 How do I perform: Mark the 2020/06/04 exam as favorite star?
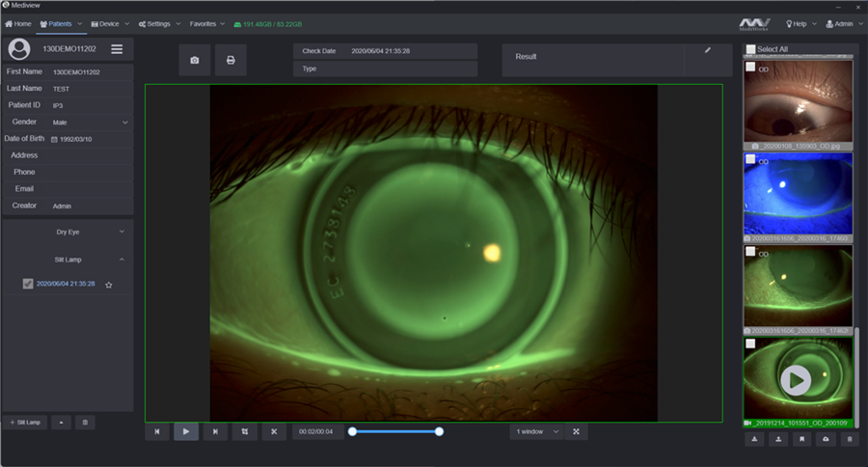[x=108, y=285]
